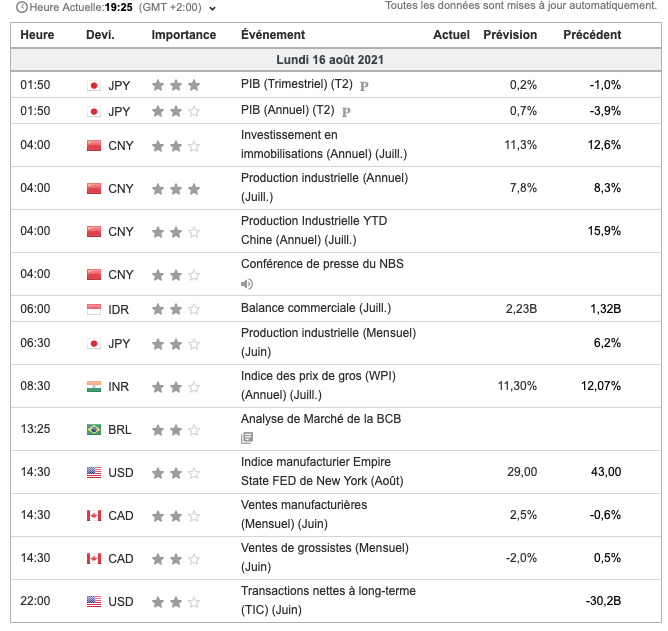Click the Heure column header
This screenshot has width=668, height=631.
tap(38, 35)
